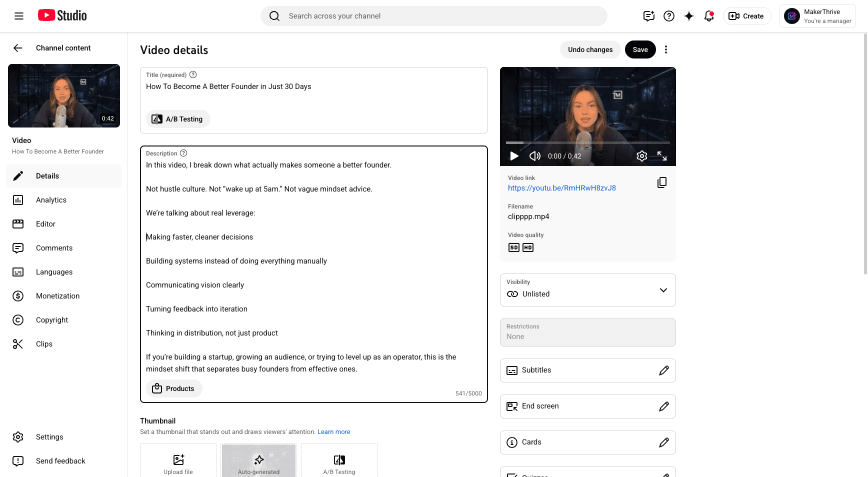Open the MakerThrive account switcher
The image size is (868, 477).
[817, 16]
